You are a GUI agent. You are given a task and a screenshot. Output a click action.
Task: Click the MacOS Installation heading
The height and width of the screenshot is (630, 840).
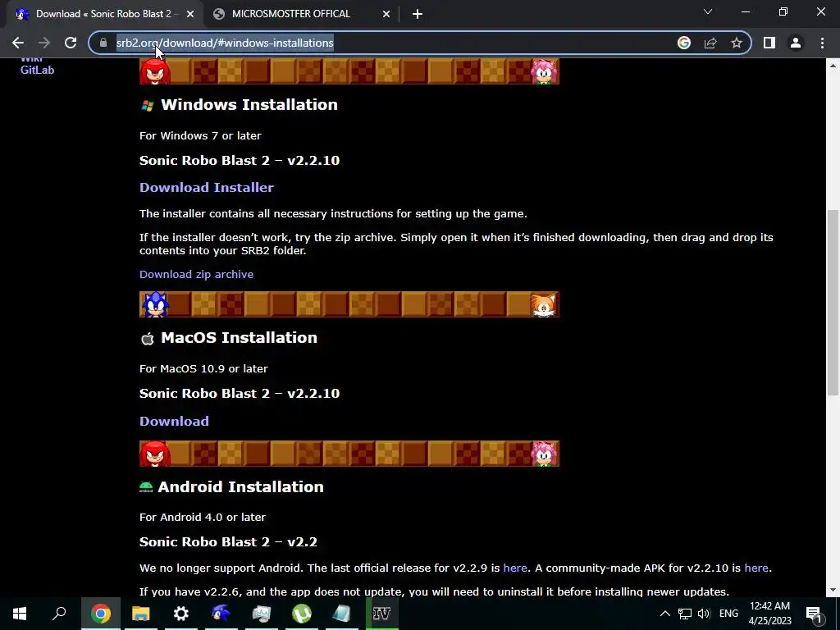[x=239, y=337]
